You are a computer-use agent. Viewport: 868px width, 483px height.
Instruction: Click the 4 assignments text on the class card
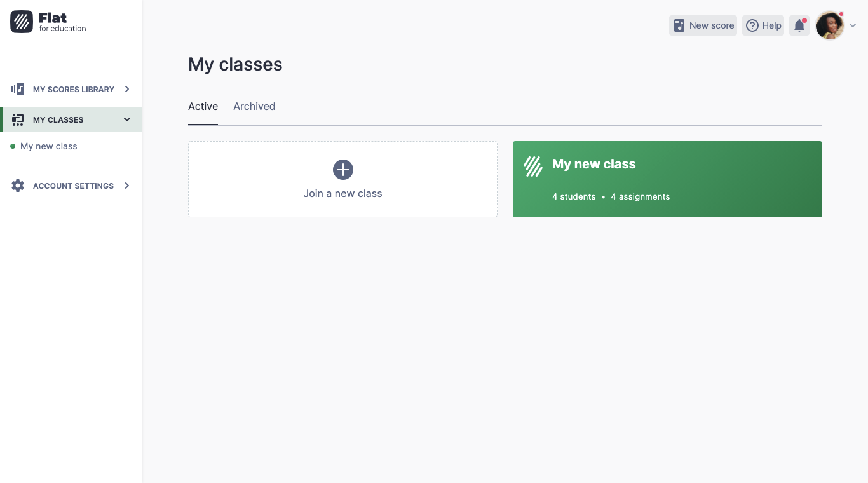point(640,196)
